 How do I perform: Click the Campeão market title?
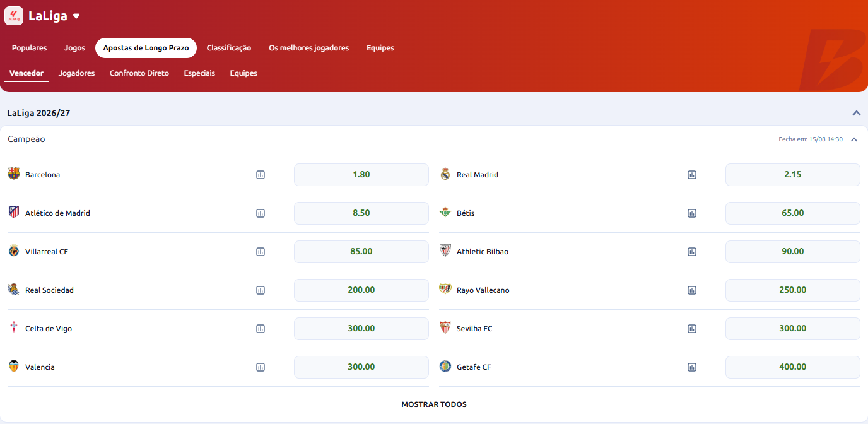tap(26, 139)
